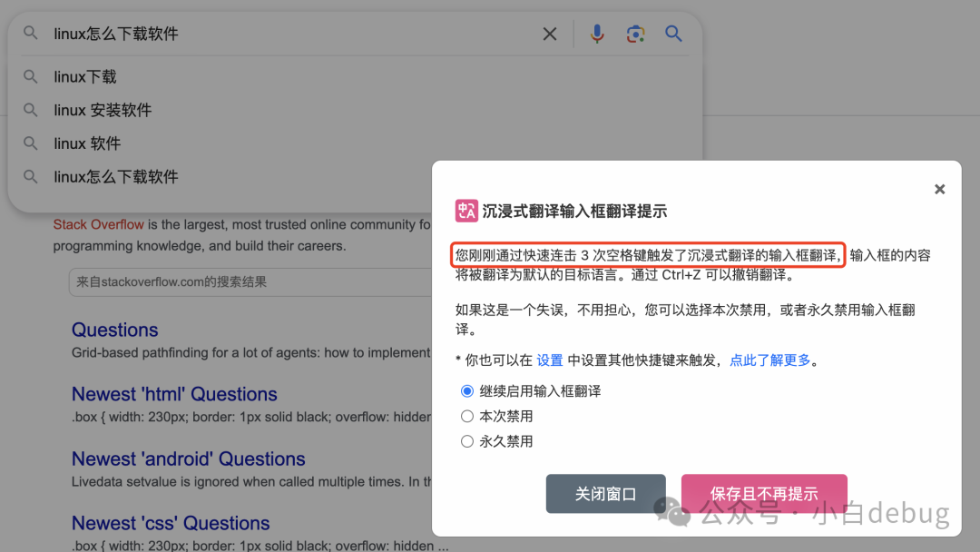
Task: Select the '永久禁用' radio option
Action: (x=467, y=441)
